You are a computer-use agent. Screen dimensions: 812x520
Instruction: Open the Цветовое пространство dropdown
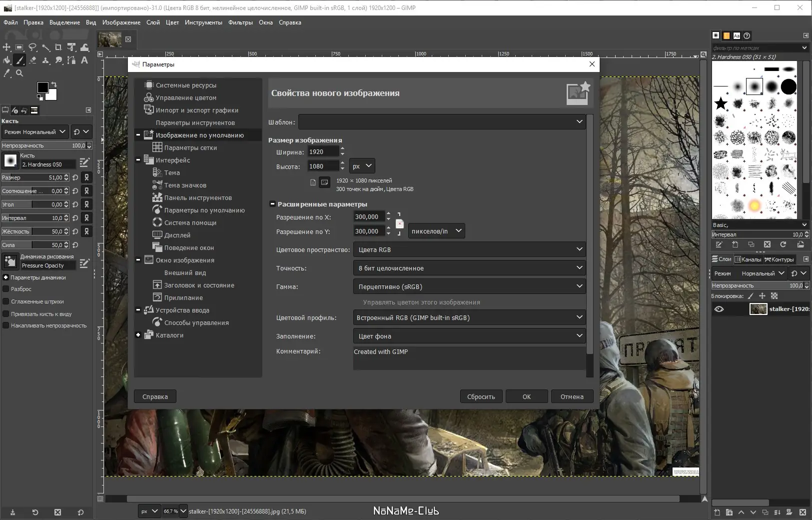point(469,249)
